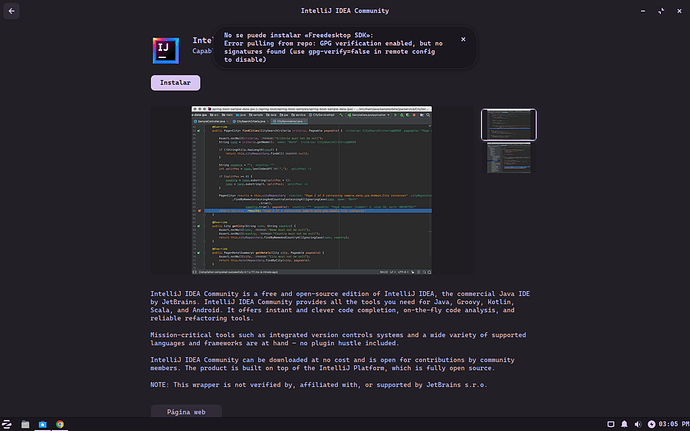
Task: Open the Página web link button
Action: click(186, 412)
